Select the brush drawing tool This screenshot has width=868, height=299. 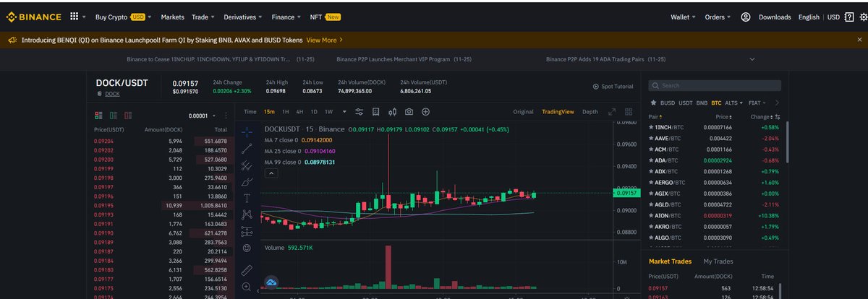[247, 181]
